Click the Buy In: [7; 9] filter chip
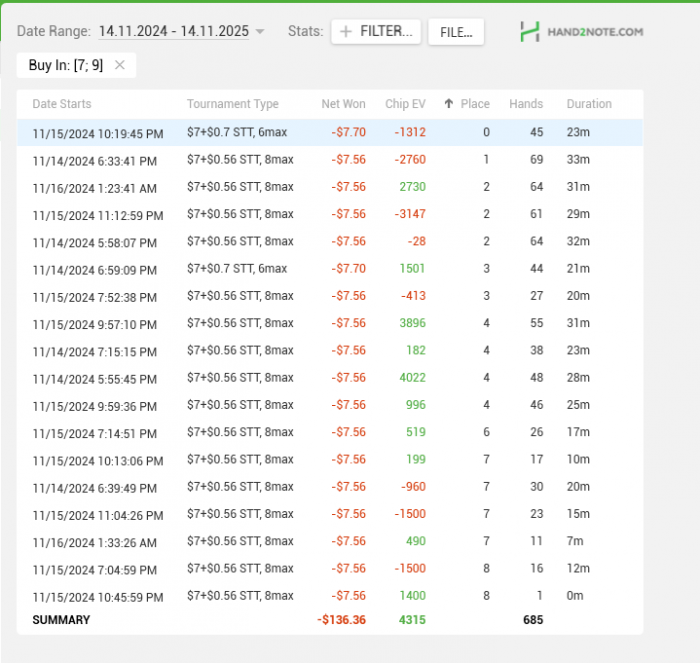 (x=65, y=65)
